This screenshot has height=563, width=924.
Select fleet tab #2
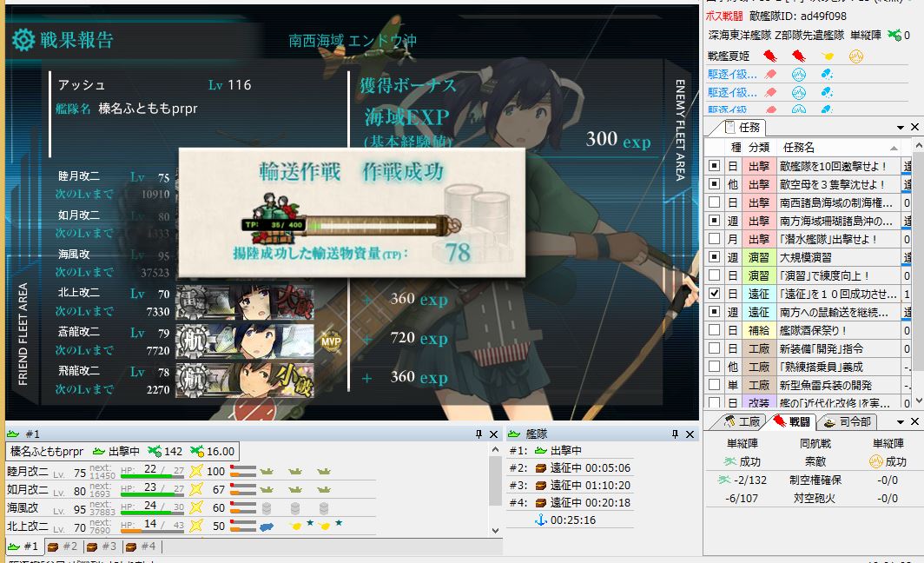(x=63, y=546)
